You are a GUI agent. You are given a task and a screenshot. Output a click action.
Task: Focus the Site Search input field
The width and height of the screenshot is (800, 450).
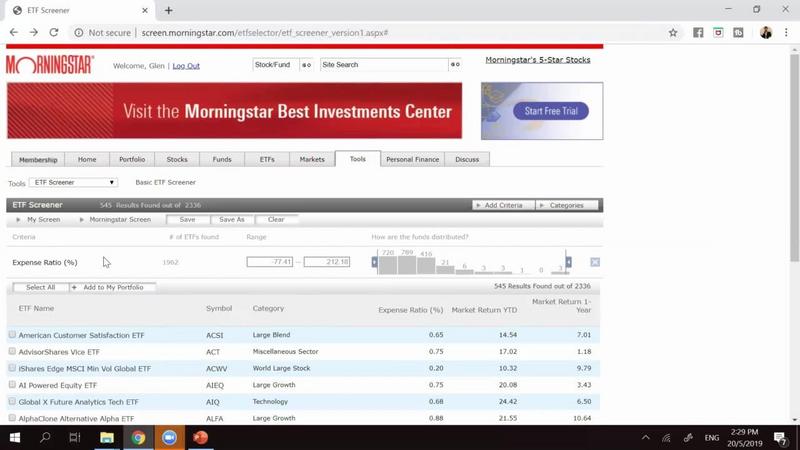coord(384,65)
